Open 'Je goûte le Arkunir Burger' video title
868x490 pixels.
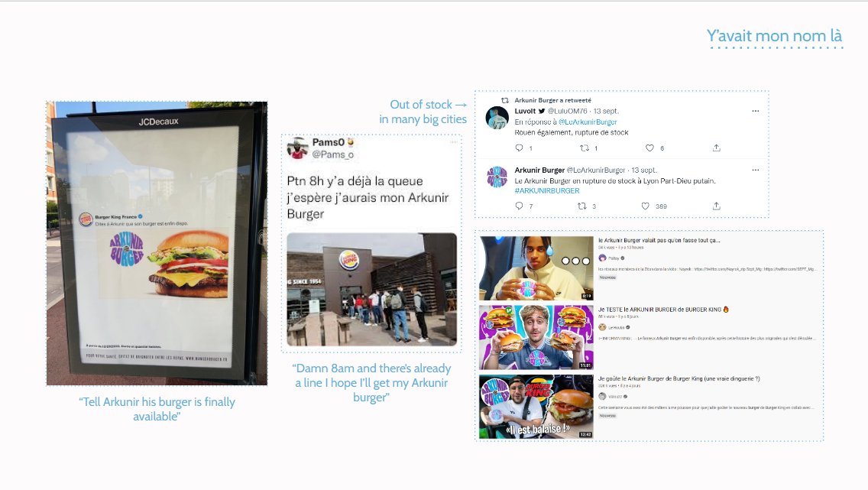(679, 378)
